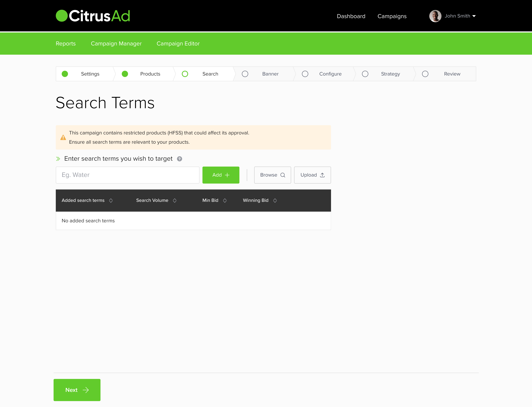Proceed with the Next button

pos(77,390)
